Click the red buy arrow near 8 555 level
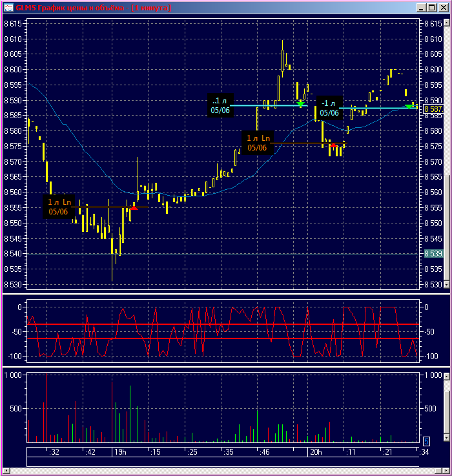Viewport: 452px width, 476px height. (134, 207)
